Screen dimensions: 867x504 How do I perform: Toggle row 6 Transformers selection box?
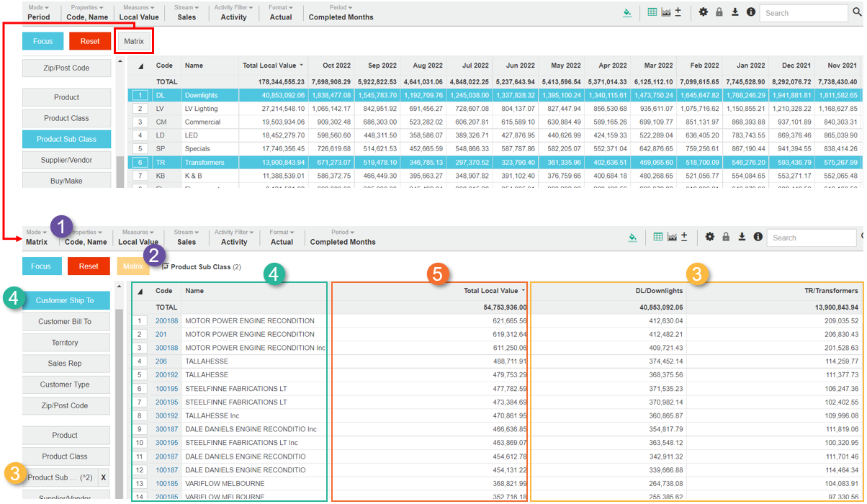[140, 163]
